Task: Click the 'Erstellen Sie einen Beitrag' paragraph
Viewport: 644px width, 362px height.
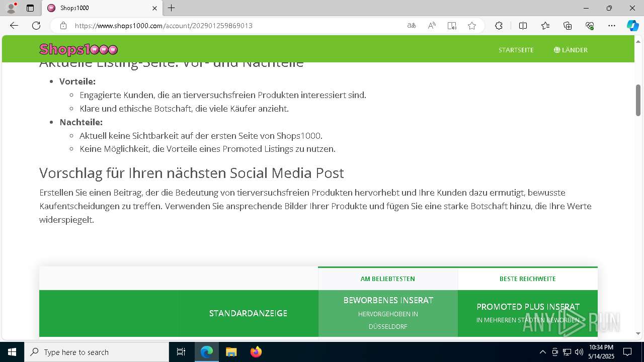Action: 315,206
